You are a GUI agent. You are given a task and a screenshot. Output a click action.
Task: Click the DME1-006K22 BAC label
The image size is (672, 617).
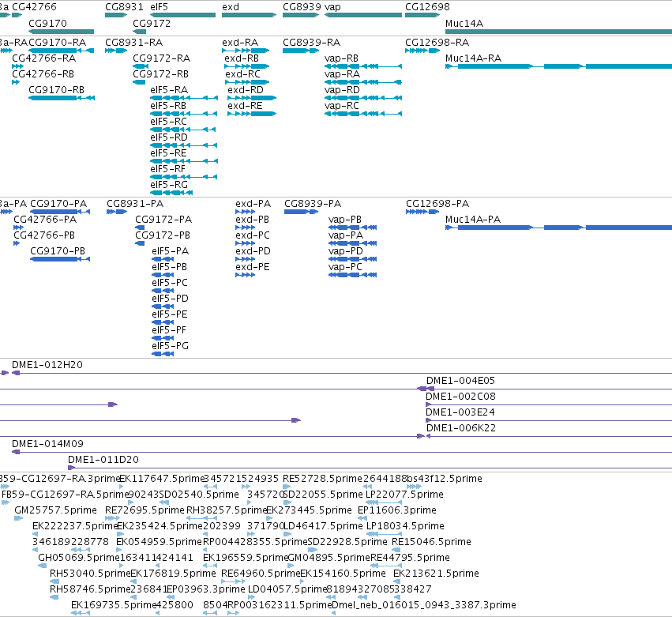(460, 428)
